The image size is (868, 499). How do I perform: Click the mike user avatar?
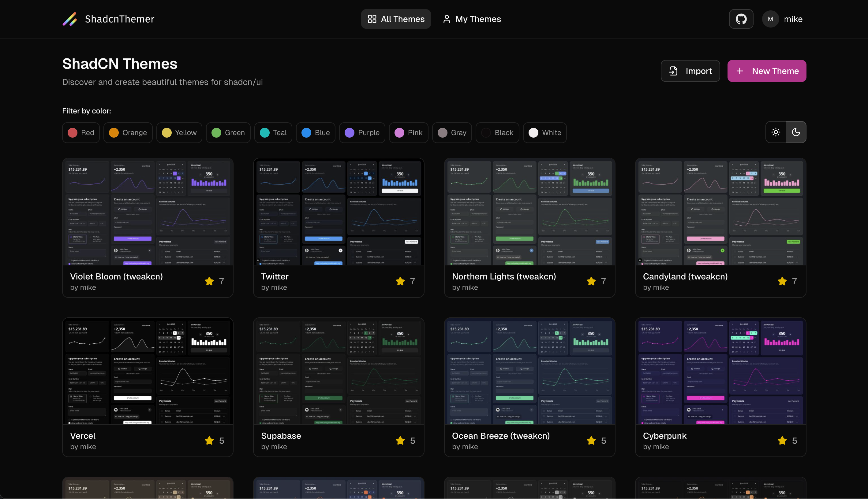tap(770, 19)
